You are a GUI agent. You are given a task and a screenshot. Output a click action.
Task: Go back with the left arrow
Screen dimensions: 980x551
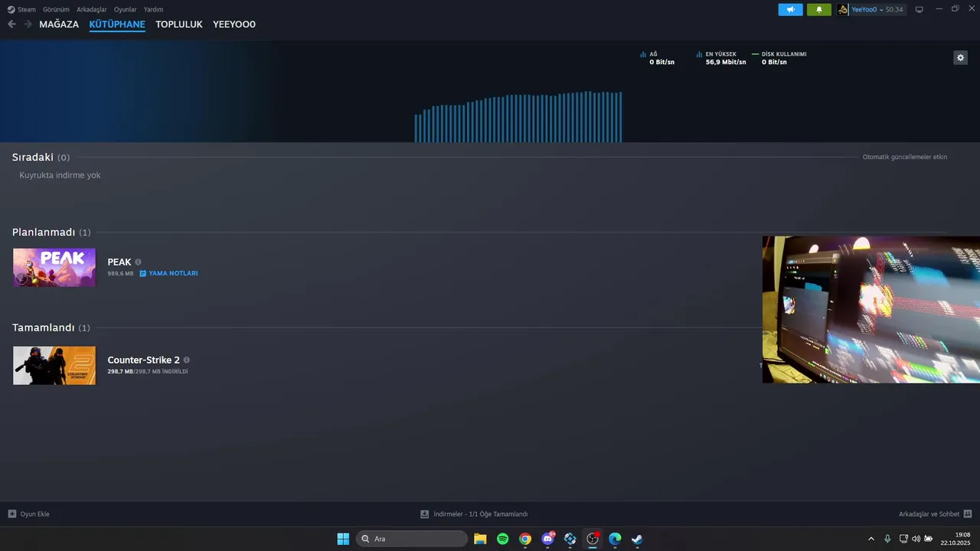11,24
